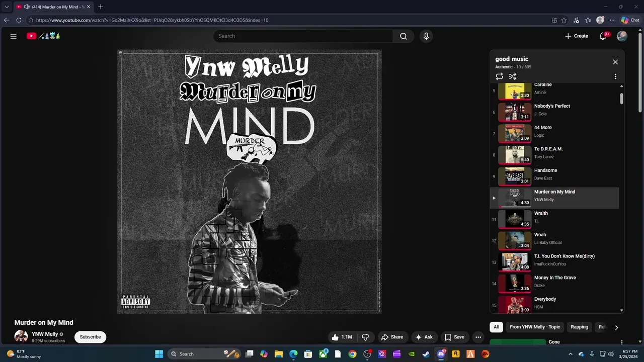This screenshot has width=644, height=362.
Task: Open the Ask AI button
Action: pyautogui.click(x=424, y=337)
